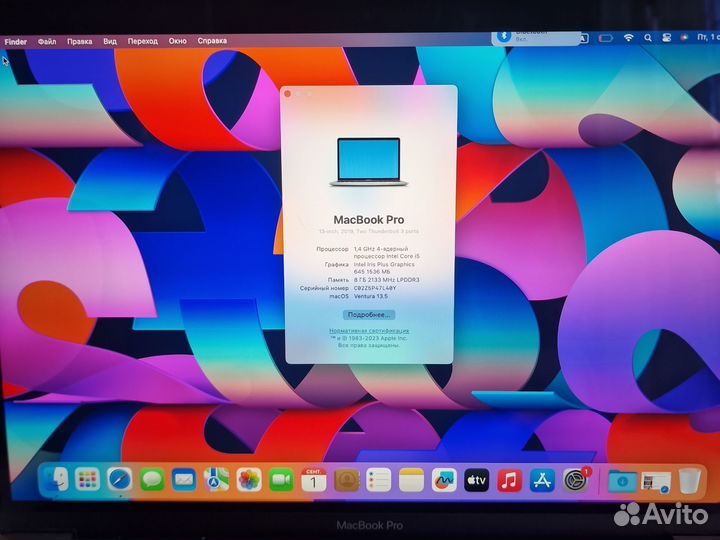Viewport: 720px width, 540px height.
Task: Click the Siri icon in the menu bar
Action: [x=684, y=38]
